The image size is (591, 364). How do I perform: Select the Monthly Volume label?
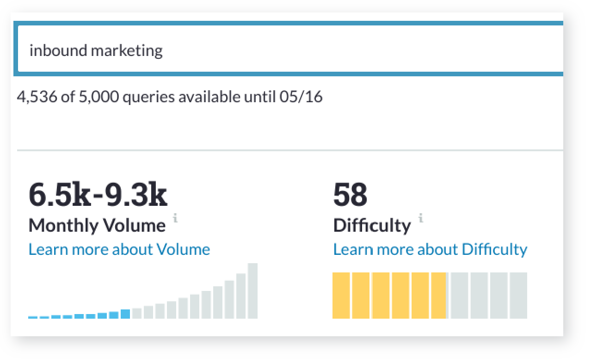(x=97, y=226)
